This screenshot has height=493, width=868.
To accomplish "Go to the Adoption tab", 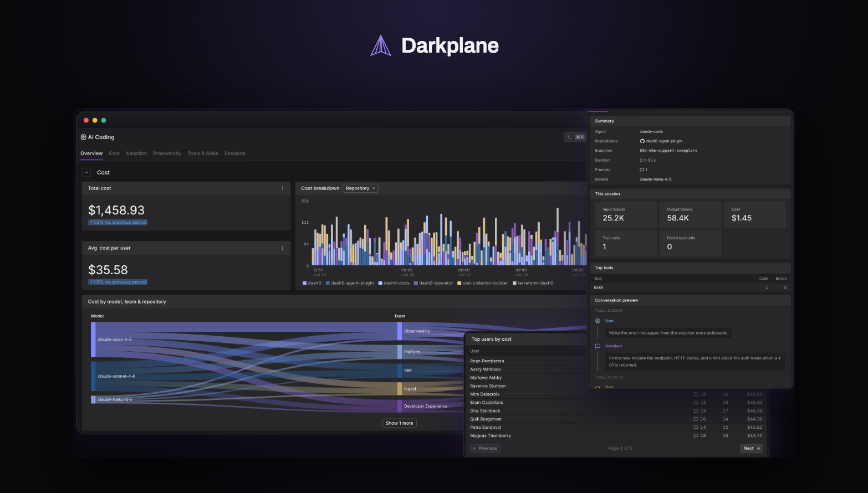I will coord(136,153).
